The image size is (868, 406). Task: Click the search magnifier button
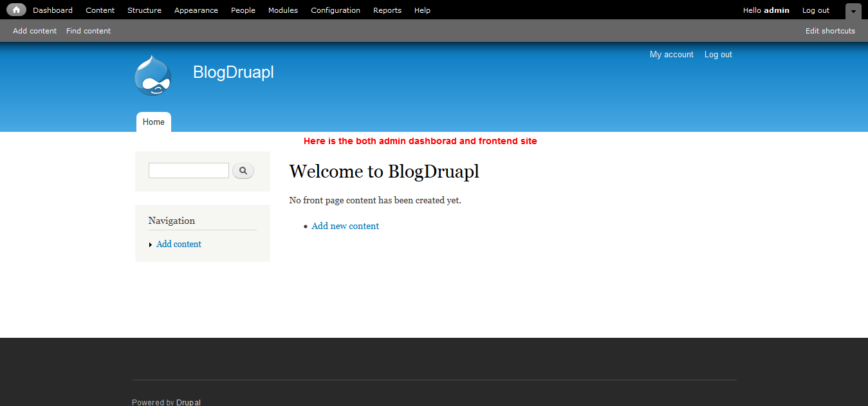click(243, 171)
